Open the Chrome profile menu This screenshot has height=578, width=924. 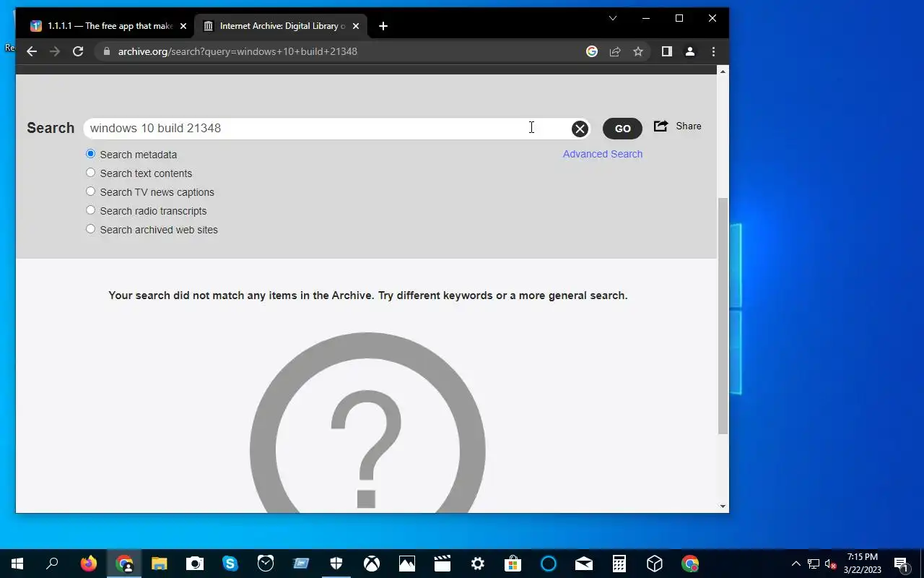[x=690, y=51]
